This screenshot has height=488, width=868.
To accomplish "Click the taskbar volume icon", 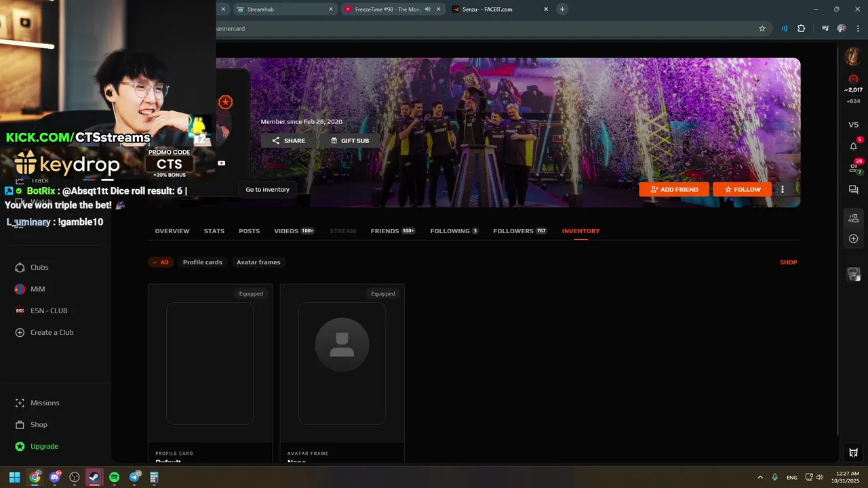I will pos(820,477).
